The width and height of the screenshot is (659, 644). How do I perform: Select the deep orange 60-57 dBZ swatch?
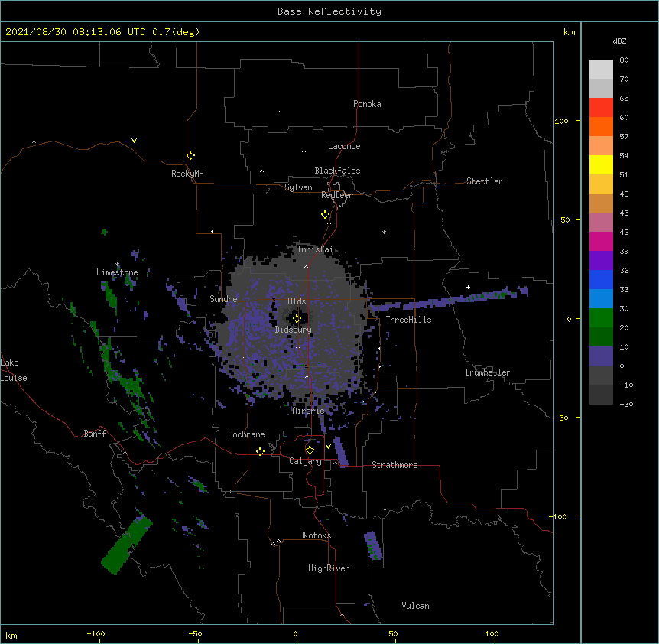pyautogui.click(x=601, y=127)
